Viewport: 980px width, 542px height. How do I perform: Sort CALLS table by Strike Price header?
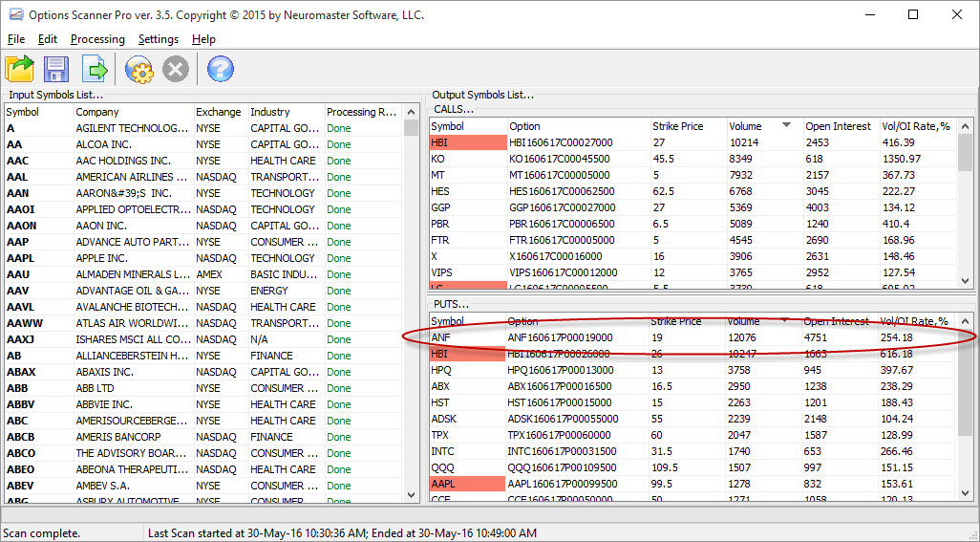point(688,126)
